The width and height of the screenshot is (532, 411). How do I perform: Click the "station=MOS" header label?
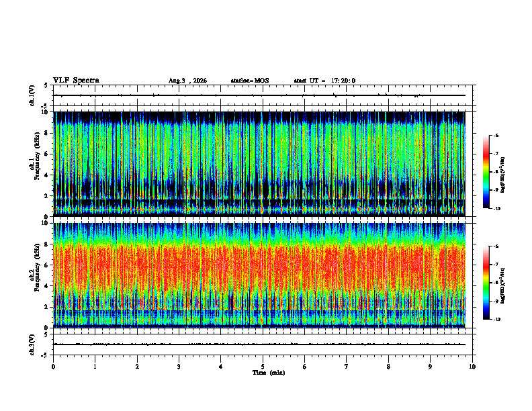(x=250, y=81)
